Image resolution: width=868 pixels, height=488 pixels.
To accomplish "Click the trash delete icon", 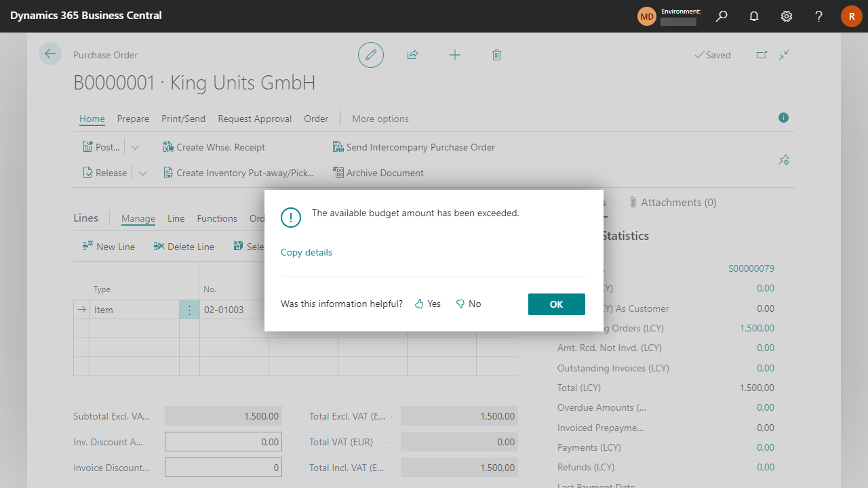I will pos(496,55).
